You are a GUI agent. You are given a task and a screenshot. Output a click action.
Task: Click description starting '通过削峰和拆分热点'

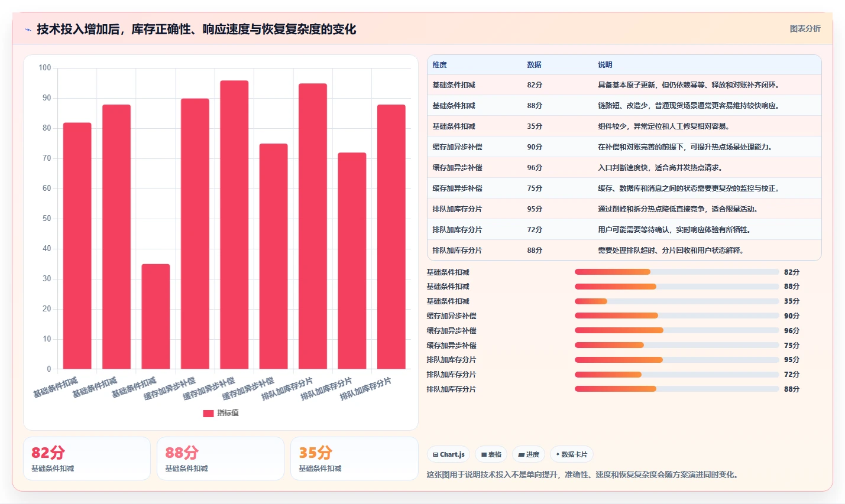(679, 209)
